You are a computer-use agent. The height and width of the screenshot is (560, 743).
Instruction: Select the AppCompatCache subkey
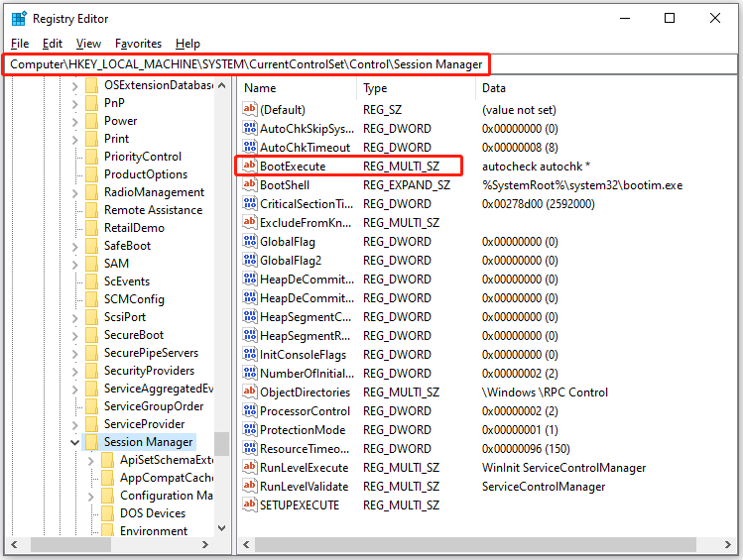(166, 478)
